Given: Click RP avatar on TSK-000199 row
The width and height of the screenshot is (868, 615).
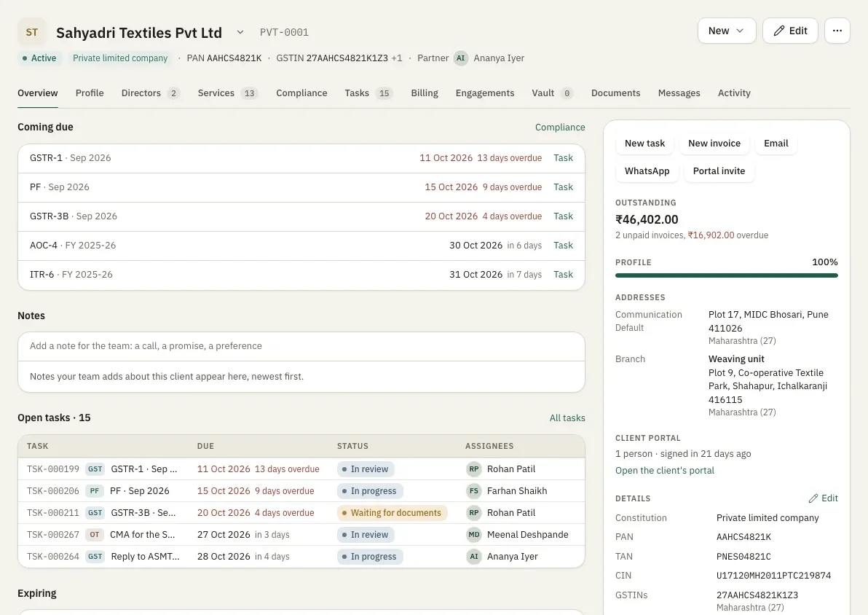Looking at the screenshot, I should pos(474,469).
